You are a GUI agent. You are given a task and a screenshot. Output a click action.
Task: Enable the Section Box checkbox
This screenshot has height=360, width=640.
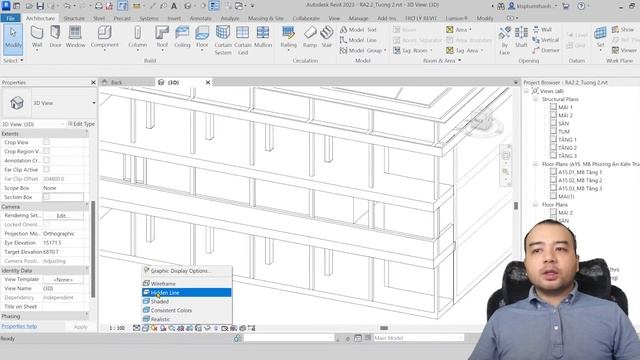point(46,197)
